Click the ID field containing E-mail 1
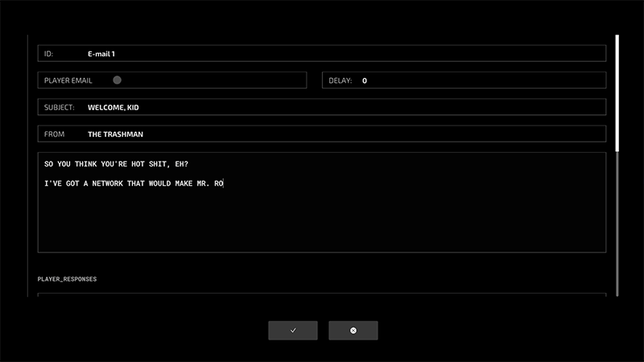The width and height of the screenshot is (644, 362). [322, 54]
